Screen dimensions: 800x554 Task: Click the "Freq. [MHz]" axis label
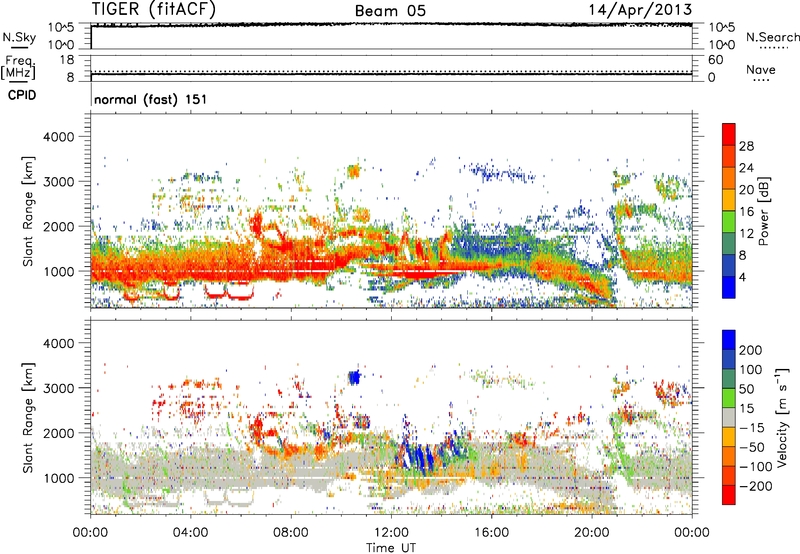coord(19,67)
